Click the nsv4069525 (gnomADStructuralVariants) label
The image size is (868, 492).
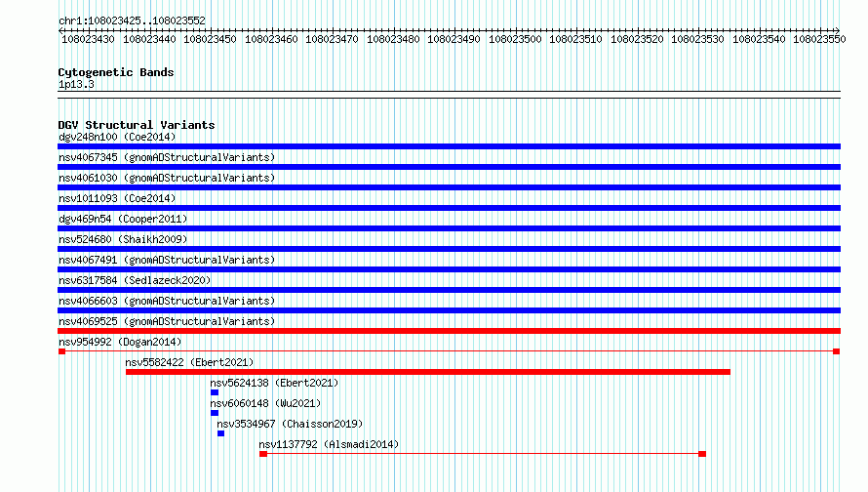(x=167, y=321)
